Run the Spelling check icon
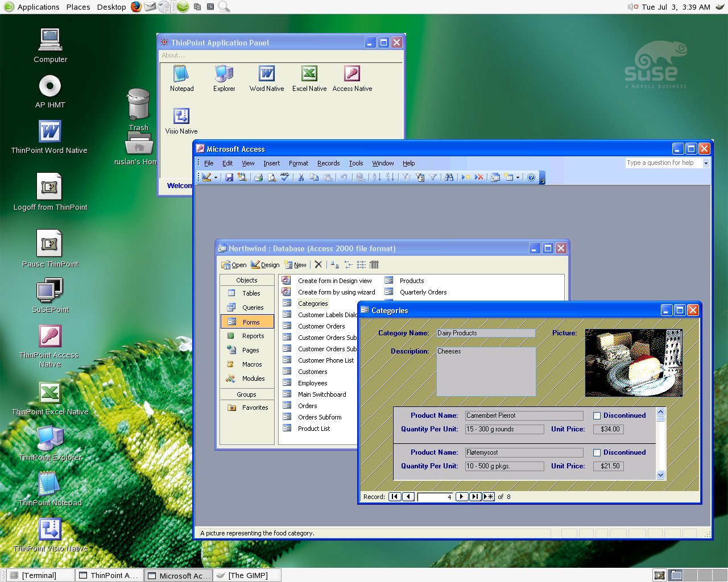This screenshot has height=582, width=728. 285,177
